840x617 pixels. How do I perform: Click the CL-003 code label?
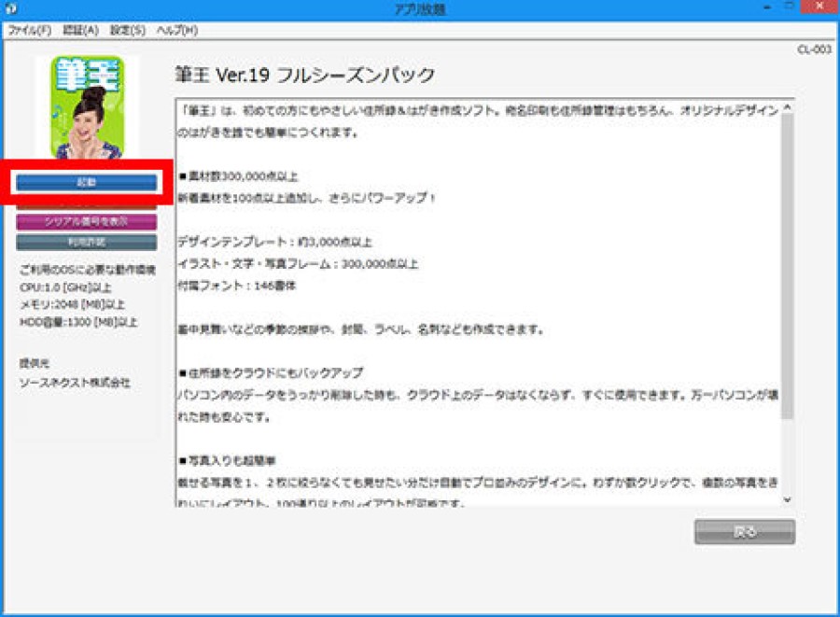[x=814, y=49]
